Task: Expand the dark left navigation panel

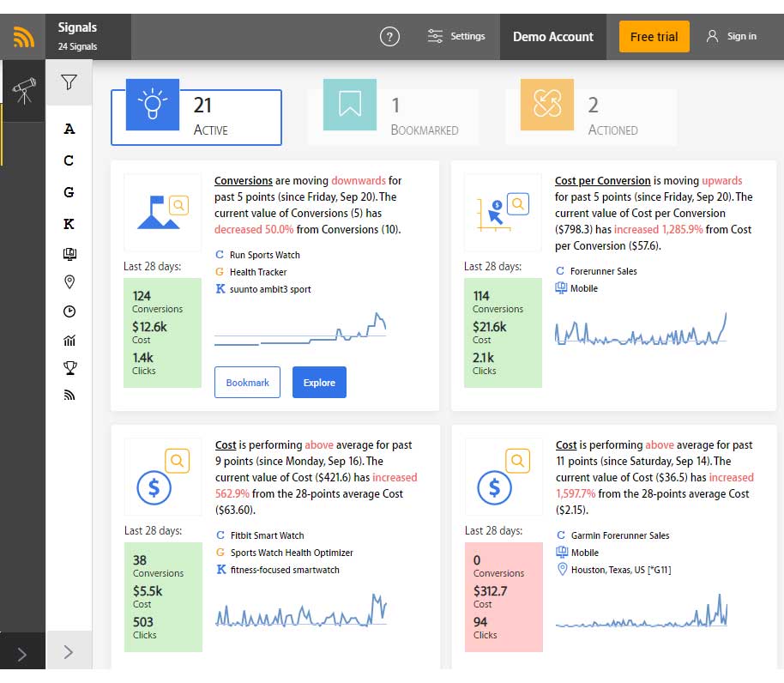Action: pos(22,654)
